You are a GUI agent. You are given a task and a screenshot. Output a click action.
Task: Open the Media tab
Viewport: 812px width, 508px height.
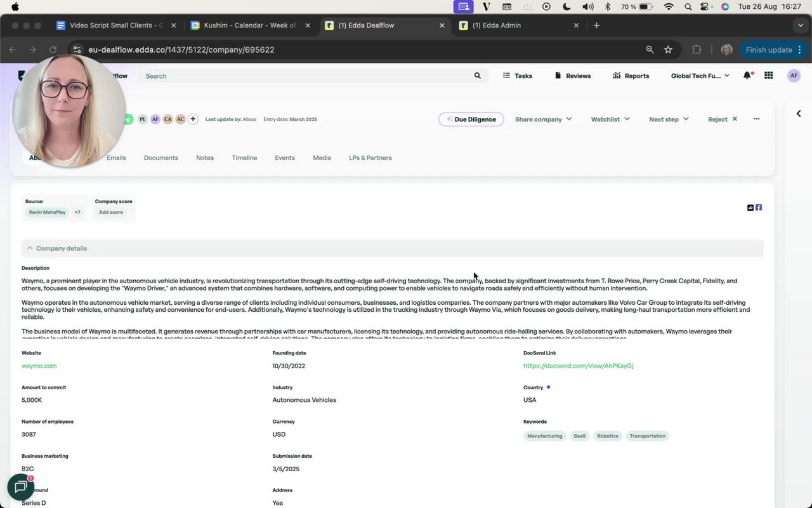click(x=322, y=157)
